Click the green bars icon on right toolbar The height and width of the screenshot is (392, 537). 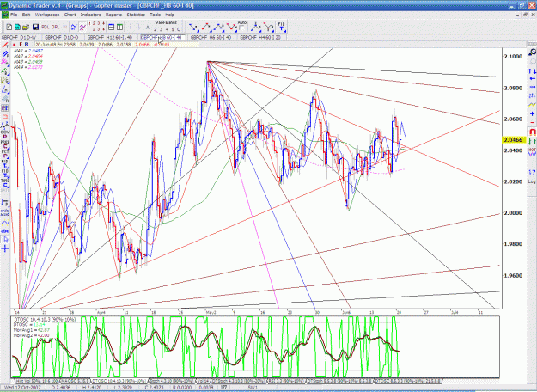[532, 141]
